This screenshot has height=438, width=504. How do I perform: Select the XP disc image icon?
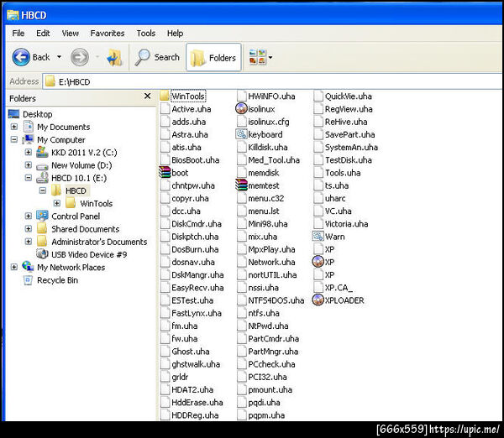[x=318, y=262]
